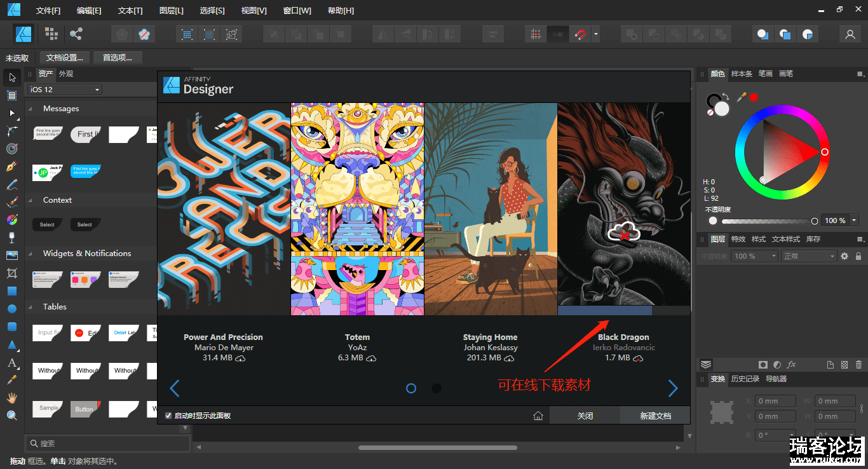Switch to the 外观 tab
868x469 pixels.
pyautogui.click(x=66, y=74)
